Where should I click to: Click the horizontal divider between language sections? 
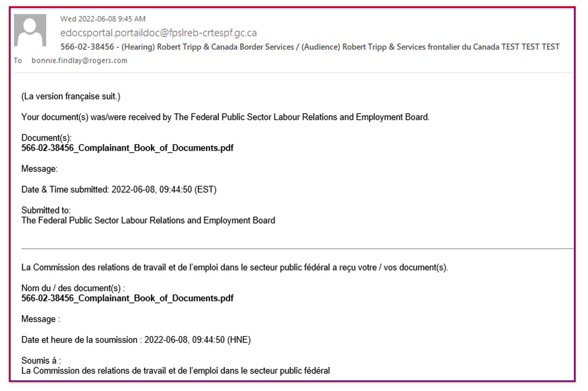pos(294,247)
